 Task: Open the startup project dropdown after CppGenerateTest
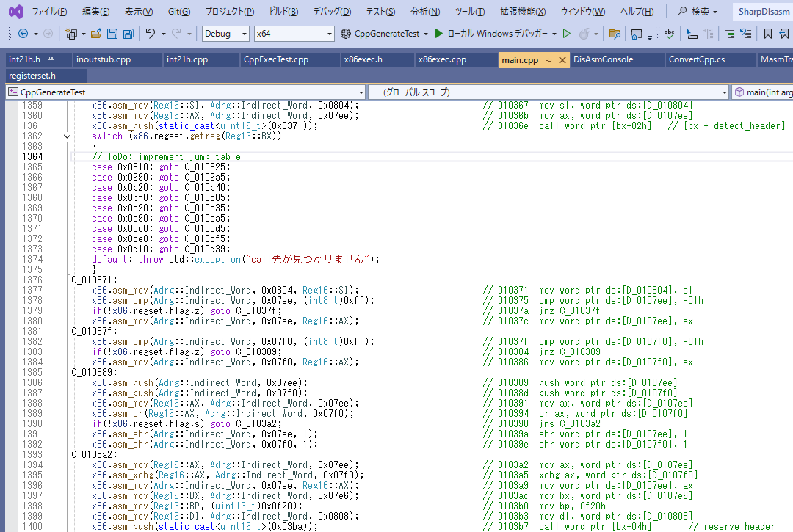tap(426, 34)
